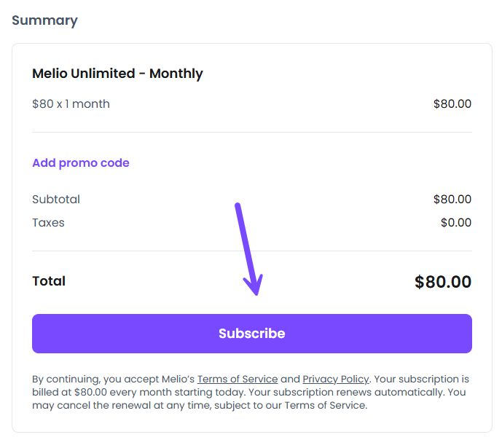Click the bold $80.00 total amount
502x448 pixels.
[442, 282]
